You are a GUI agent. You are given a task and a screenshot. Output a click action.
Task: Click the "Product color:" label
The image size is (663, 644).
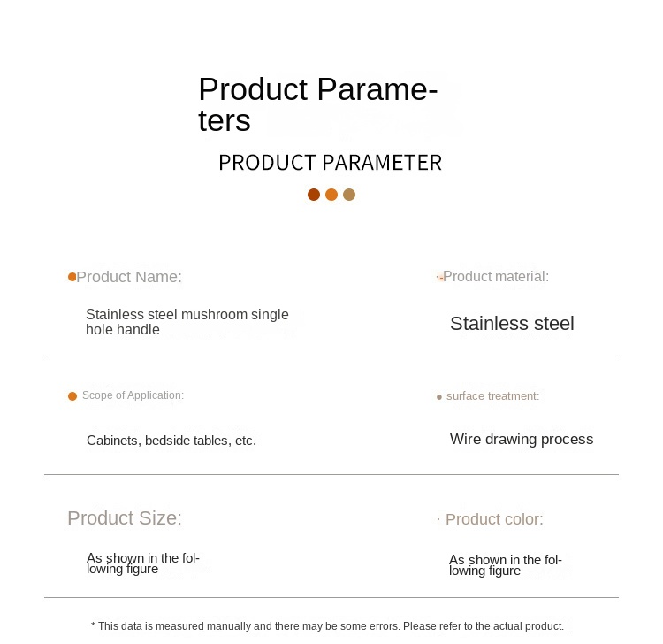coord(494,519)
